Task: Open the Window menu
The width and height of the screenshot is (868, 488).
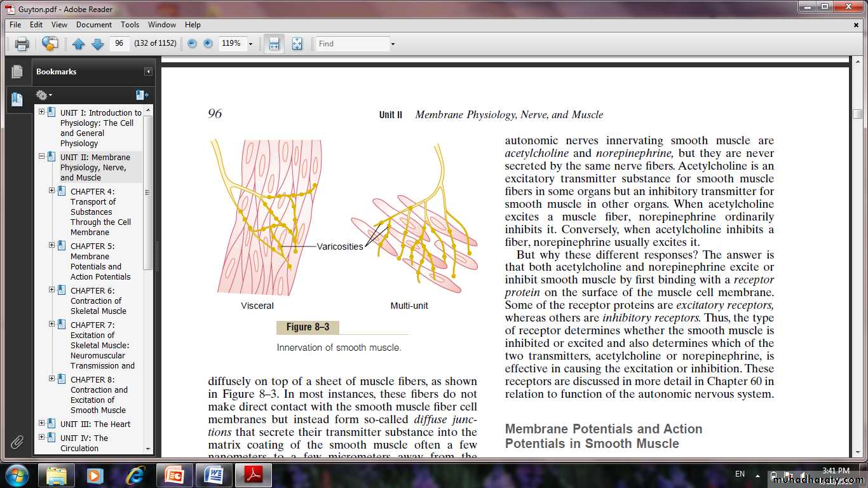Action: click(162, 25)
